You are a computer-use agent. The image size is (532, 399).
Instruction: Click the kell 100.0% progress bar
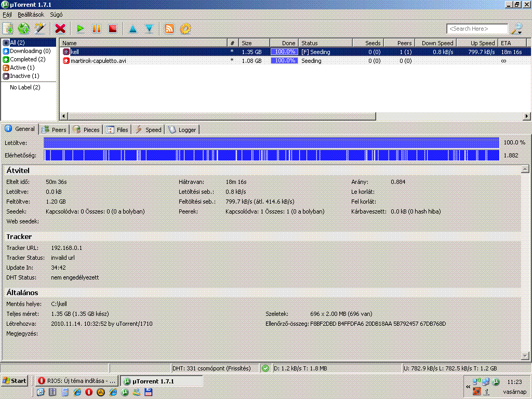284,52
